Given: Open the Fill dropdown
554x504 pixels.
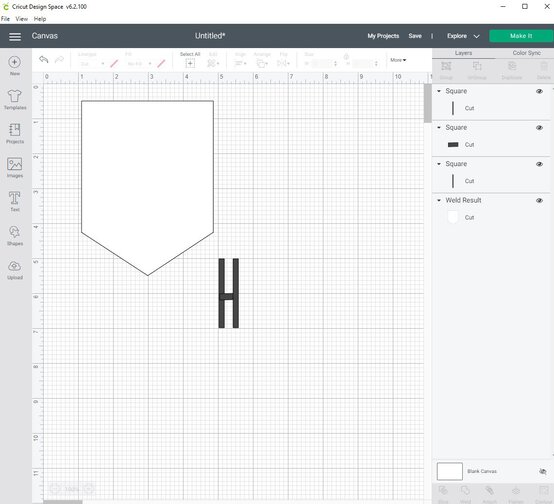Looking at the screenshot, I should point(139,64).
